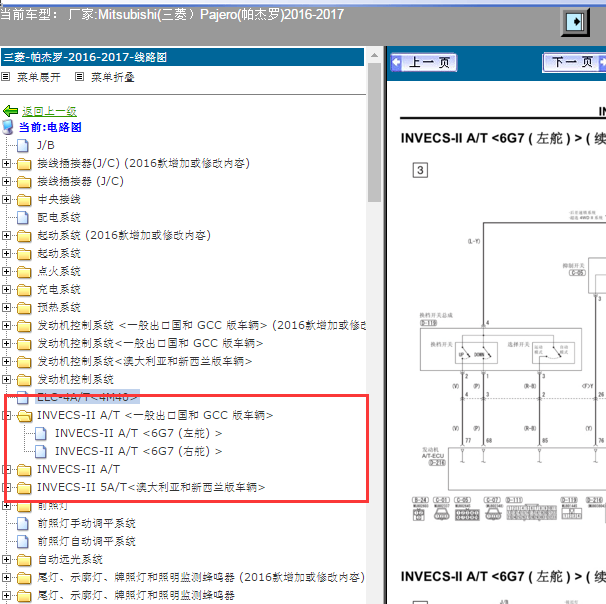Click the left-panel scroll up arrow
This screenshot has width=606, height=604.
(x=374, y=55)
